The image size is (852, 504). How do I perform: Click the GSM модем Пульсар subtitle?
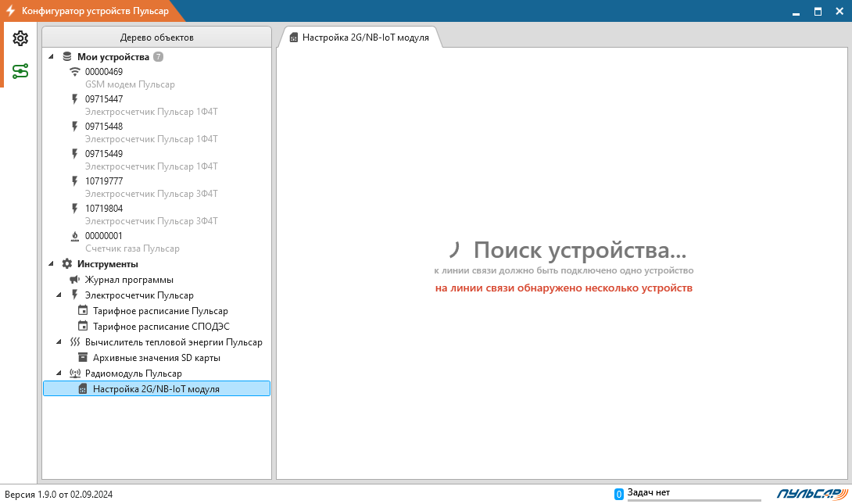pyautogui.click(x=130, y=84)
